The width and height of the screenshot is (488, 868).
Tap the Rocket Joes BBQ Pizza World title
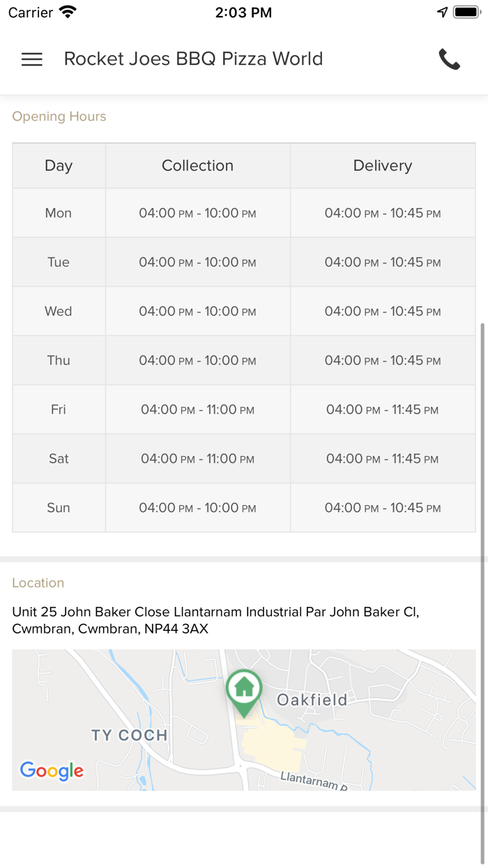click(193, 59)
